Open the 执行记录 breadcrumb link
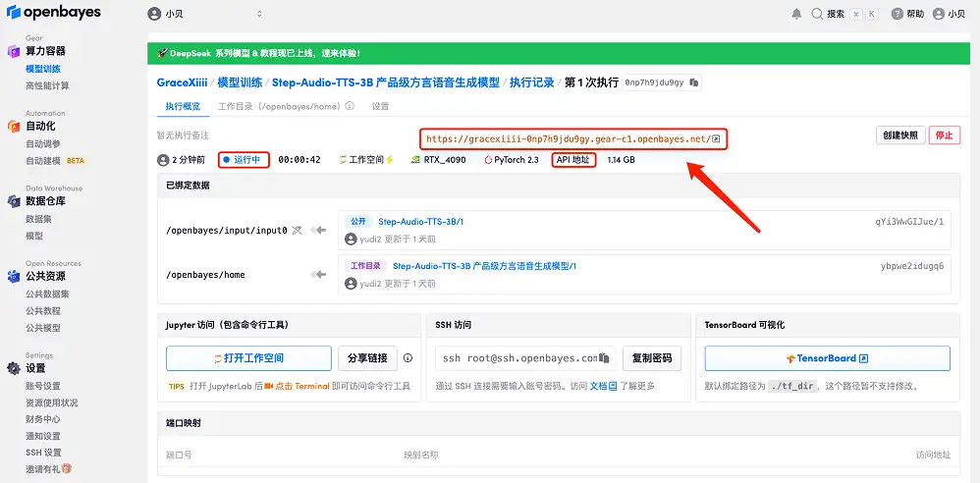Screen dimensions: 980x483 pyautogui.click(x=532, y=82)
